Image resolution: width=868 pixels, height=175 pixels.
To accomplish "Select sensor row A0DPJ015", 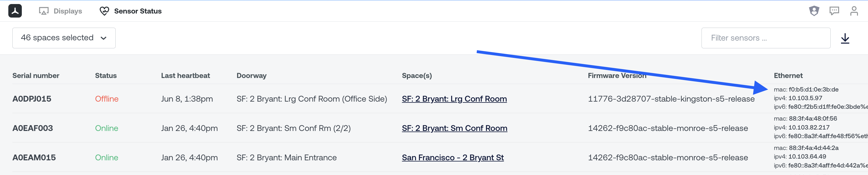I will [x=434, y=99].
